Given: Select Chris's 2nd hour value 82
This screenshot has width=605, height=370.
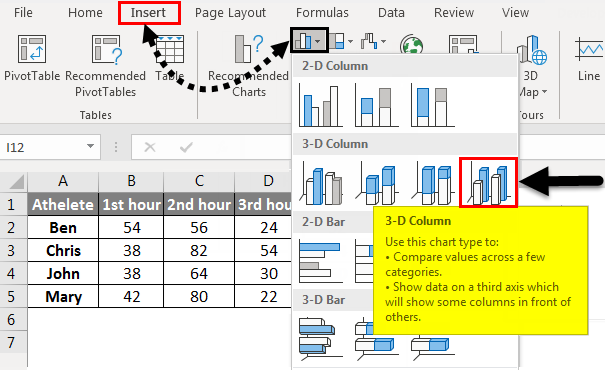Looking at the screenshot, I should tap(199, 250).
